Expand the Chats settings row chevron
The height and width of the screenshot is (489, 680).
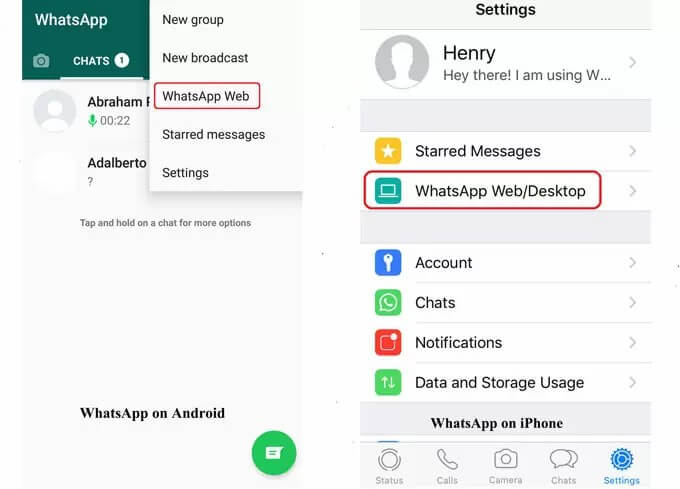(x=633, y=302)
